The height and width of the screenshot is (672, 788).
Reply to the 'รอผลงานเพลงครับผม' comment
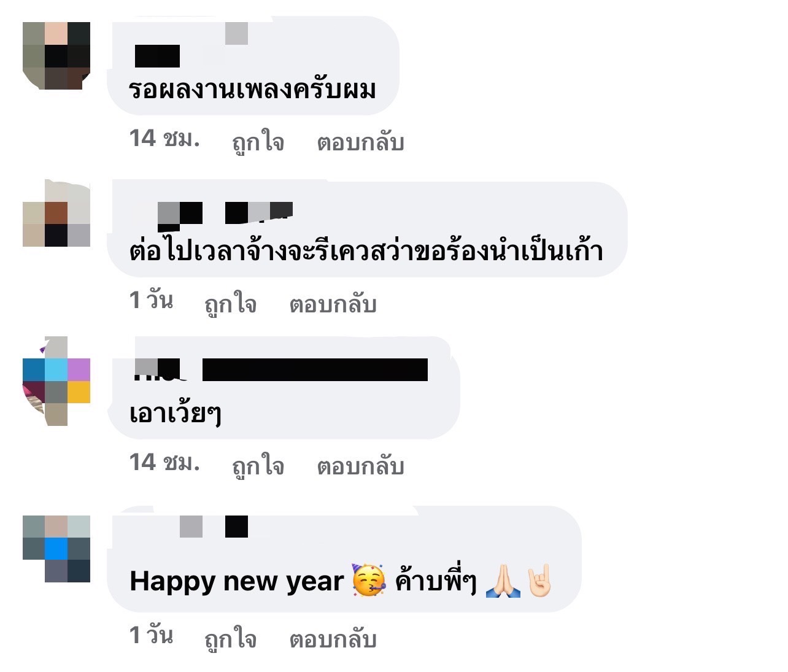point(360,142)
